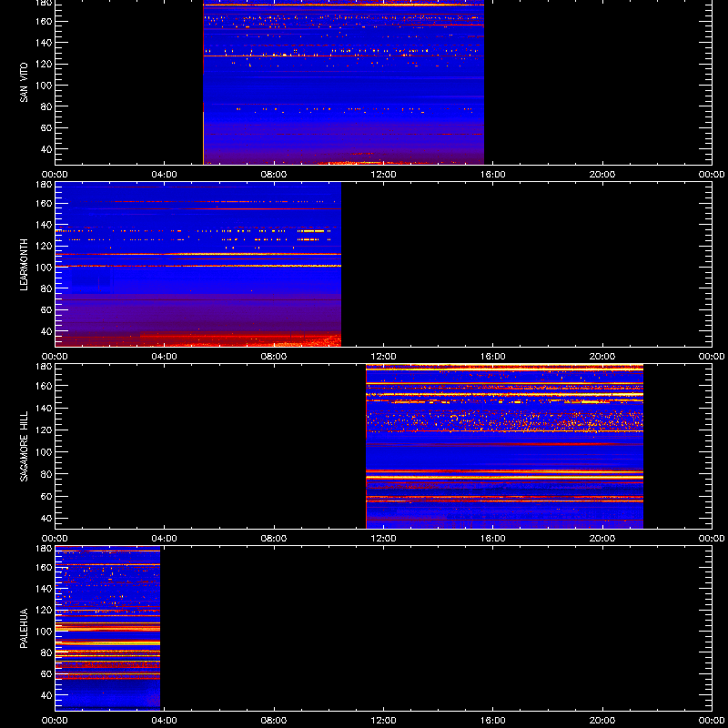728x728 pixels.
Task: Click the 160 frequency tick on San Vito axis
Action: tap(44, 21)
